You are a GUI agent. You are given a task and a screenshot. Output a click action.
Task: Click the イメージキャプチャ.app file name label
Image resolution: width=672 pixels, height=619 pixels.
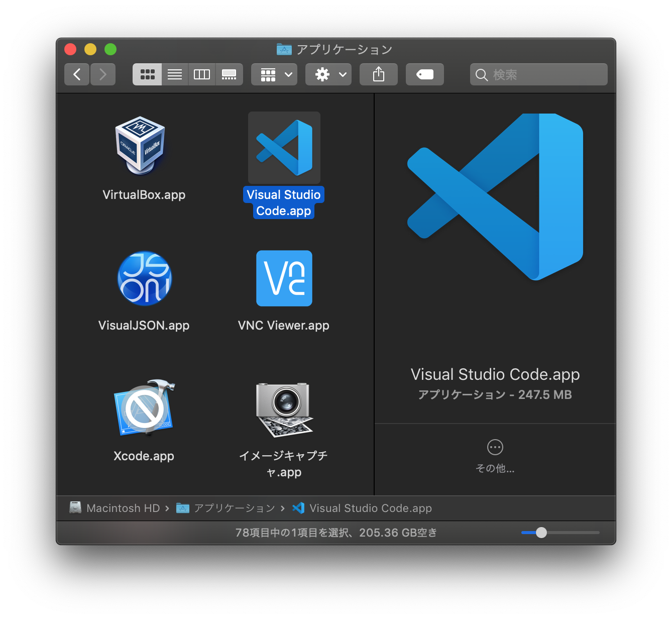pos(284,464)
